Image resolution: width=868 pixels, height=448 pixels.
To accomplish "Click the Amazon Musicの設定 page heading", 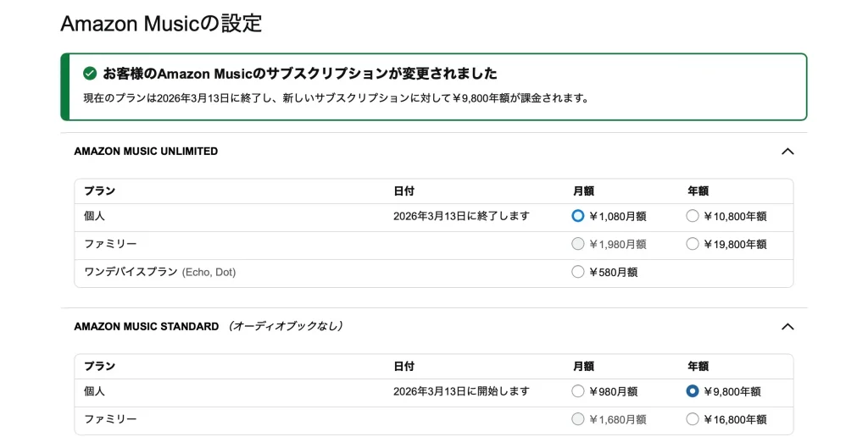I will [161, 24].
